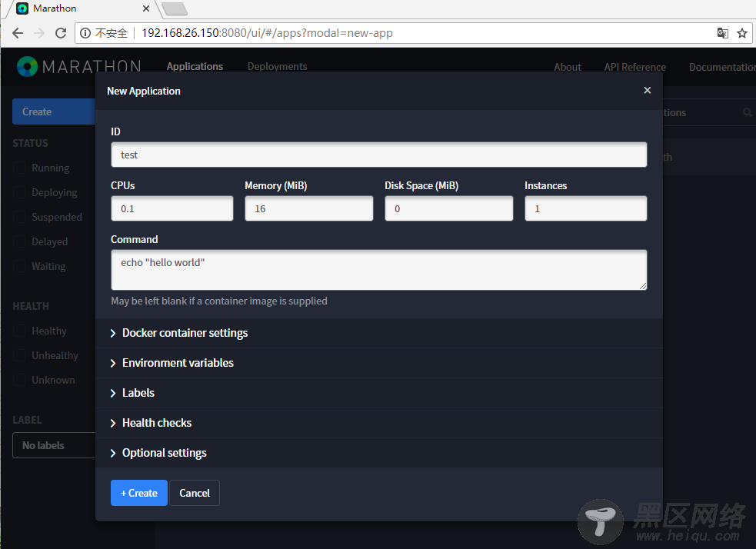Click the Command text area

click(x=379, y=270)
